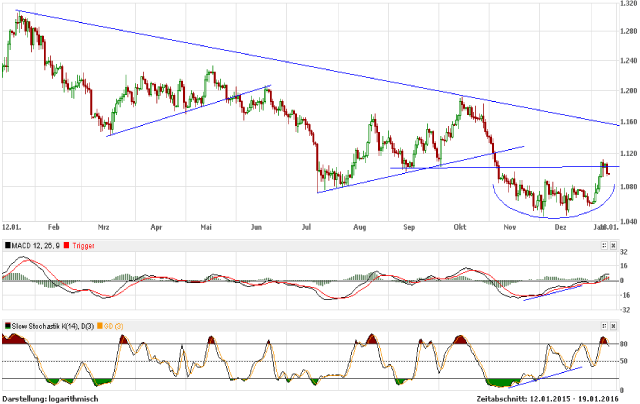Click the Dez label on time axis
The width and height of the screenshot is (640, 404).
pos(563,228)
